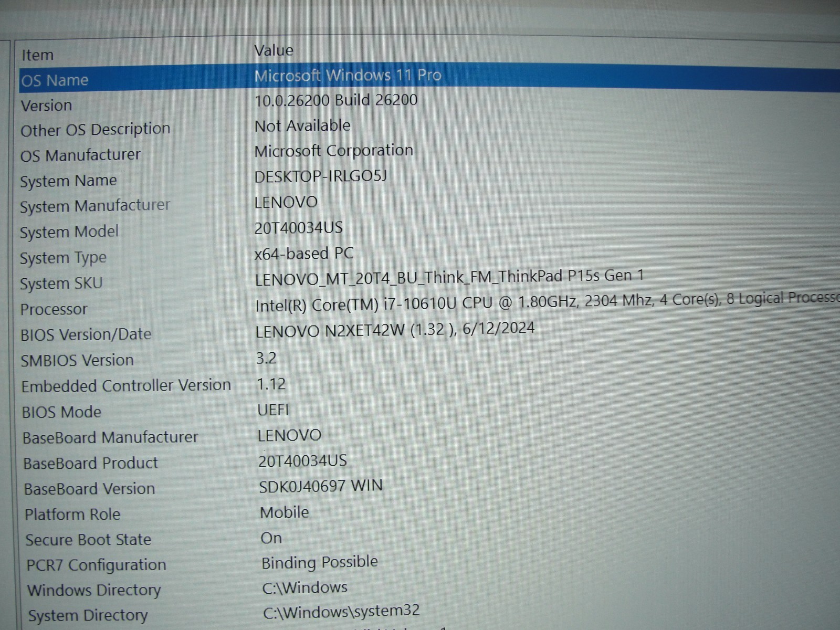Click the UEFI value

(273, 410)
